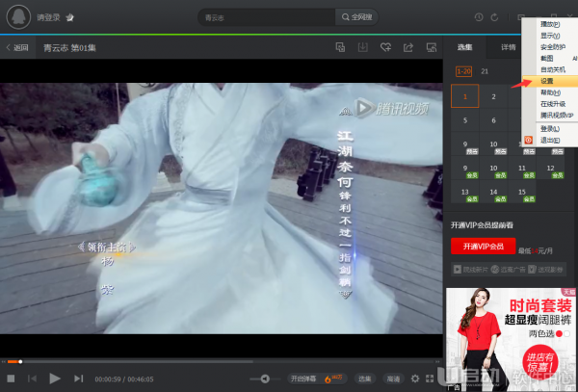The image size is (578, 392).
Task: Toggle the 开启弹幕 danmaku button
Action: coord(303,379)
